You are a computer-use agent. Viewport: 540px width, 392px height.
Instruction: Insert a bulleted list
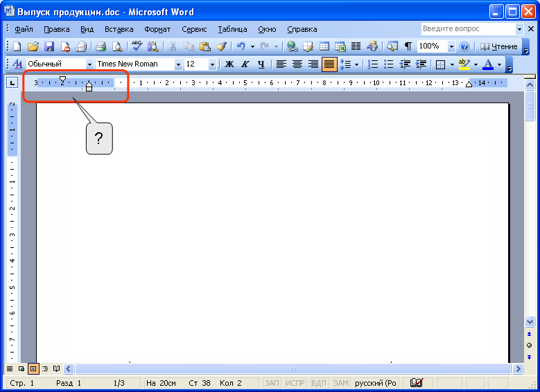(x=388, y=64)
